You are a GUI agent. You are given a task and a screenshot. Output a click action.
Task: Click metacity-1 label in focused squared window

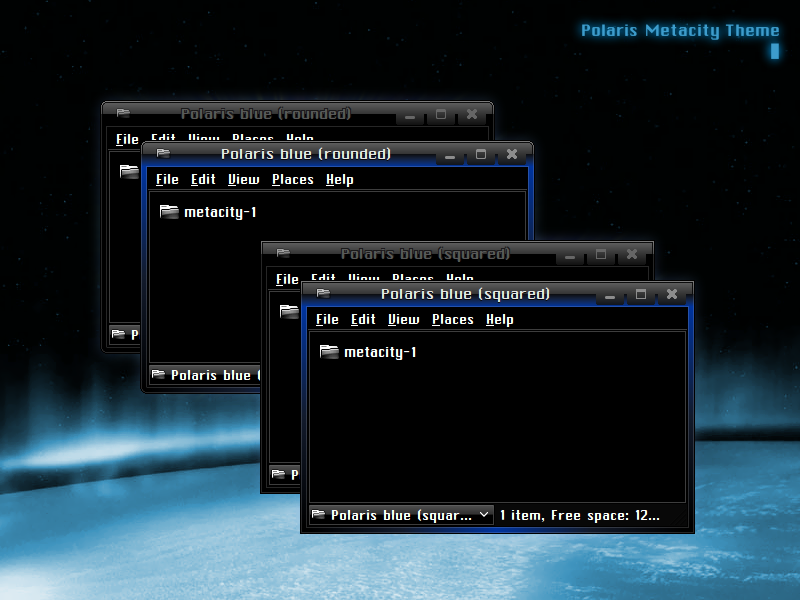(x=380, y=352)
